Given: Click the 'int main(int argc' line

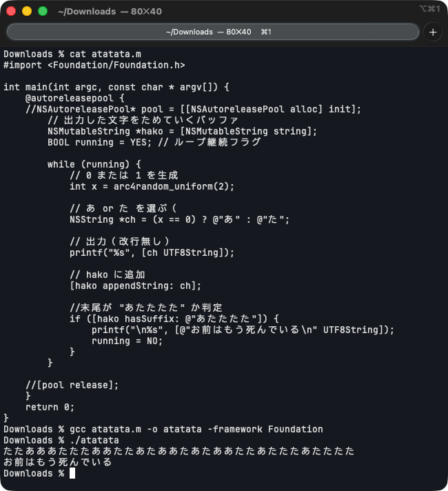Looking at the screenshot, I should pos(116,87).
